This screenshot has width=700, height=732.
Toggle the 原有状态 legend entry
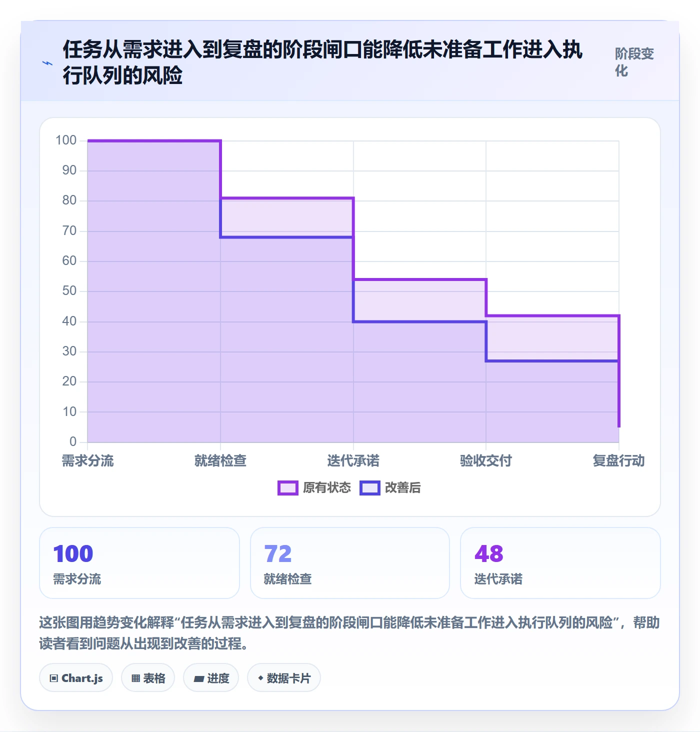point(314,487)
